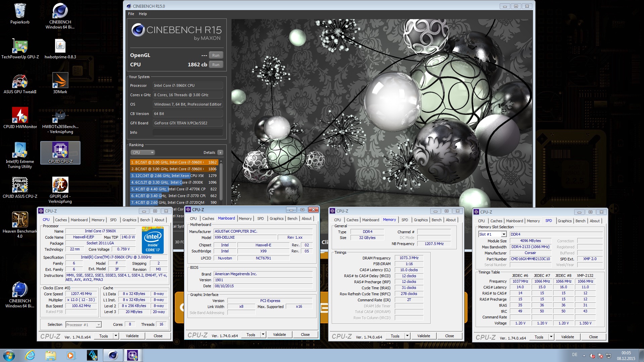
Task: Click DRAM Frequency value 1073.3 MHz
Action: (409, 258)
